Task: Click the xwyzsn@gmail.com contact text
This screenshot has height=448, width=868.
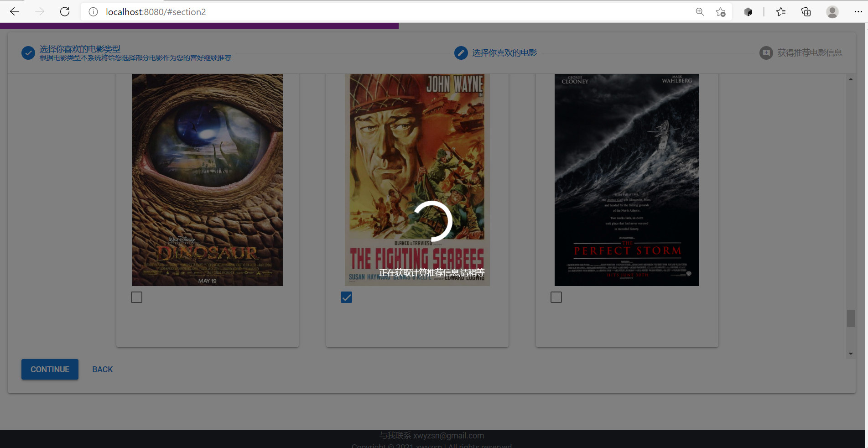Action: coord(449,436)
